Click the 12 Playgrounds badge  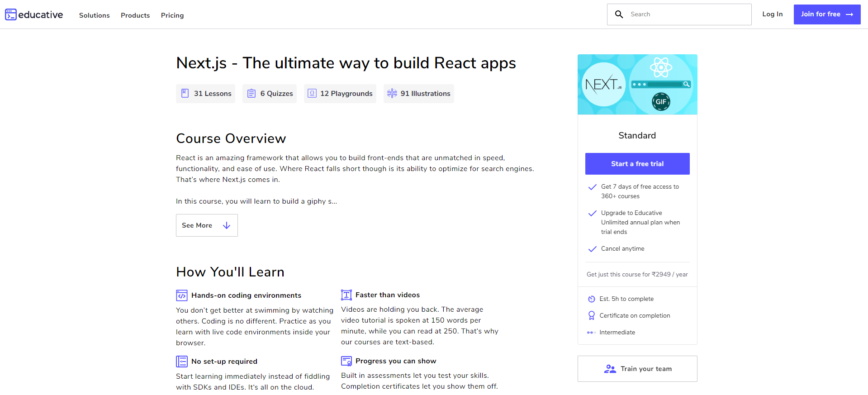pyautogui.click(x=340, y=94)
